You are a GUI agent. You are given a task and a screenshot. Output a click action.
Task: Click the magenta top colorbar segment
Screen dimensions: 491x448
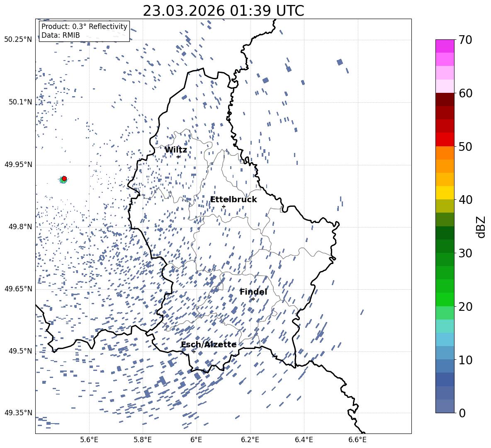tap(445, 46)
